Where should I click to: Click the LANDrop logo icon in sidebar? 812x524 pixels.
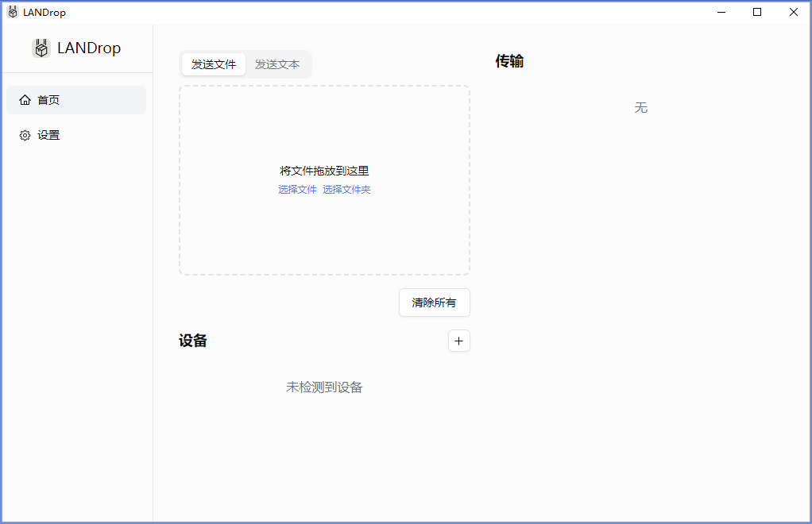coord(41,48)
